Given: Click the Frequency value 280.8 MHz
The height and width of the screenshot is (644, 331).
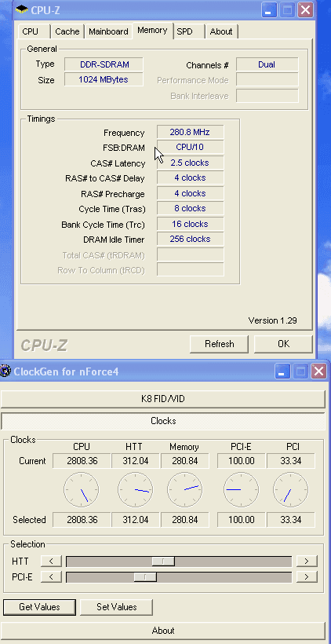Looking at the screenshot, I should click(191, 132).
